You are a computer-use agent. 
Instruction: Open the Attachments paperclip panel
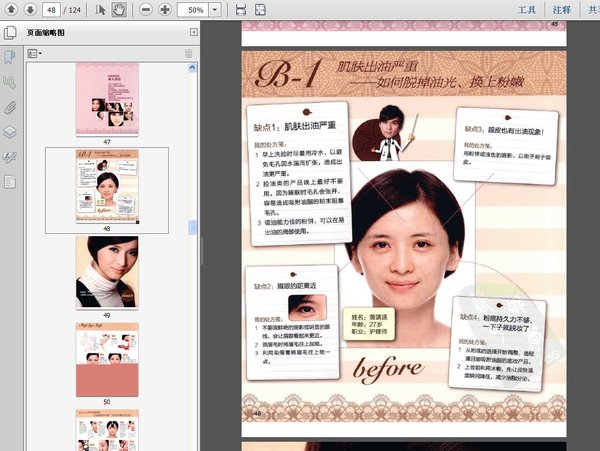tap(9, 107)
